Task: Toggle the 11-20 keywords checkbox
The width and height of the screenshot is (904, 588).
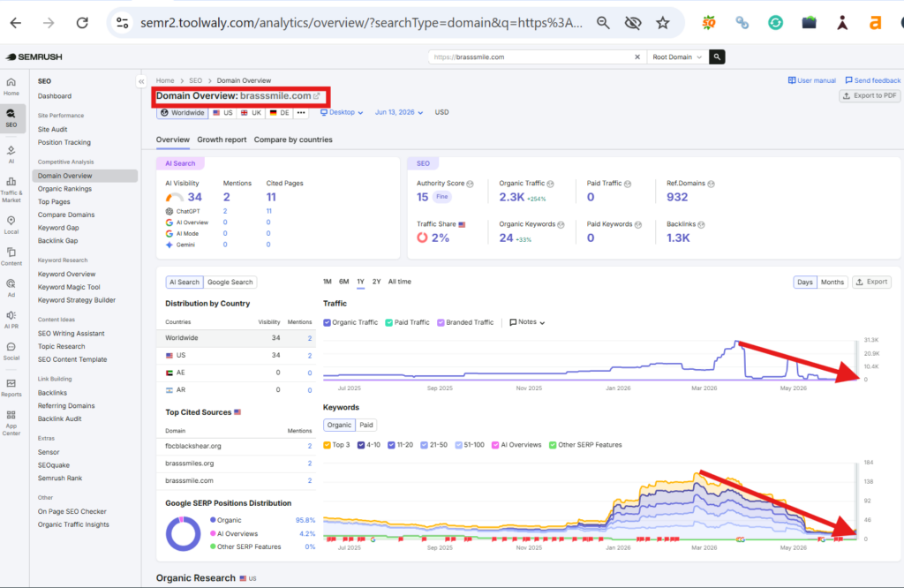Action: pos(391,445)
